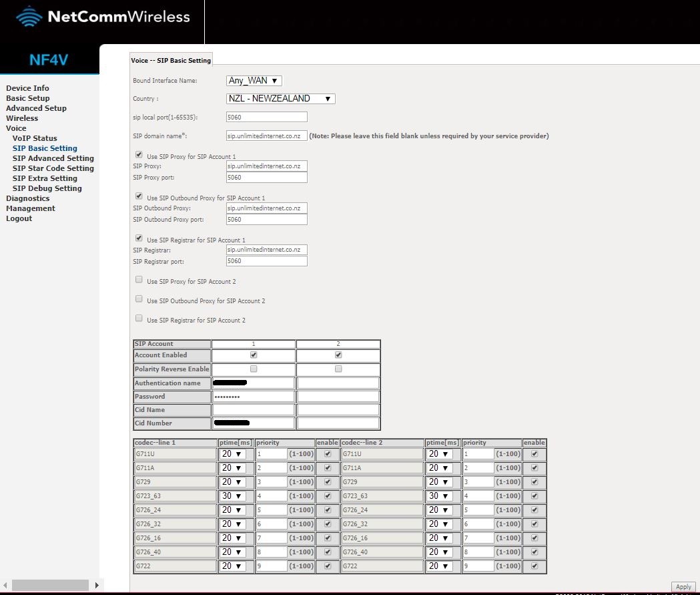This screenshot has width=700, height=595.
Task: Toggle Polarity Reverse Enable for SIP account 1
Action: (253, 369)
